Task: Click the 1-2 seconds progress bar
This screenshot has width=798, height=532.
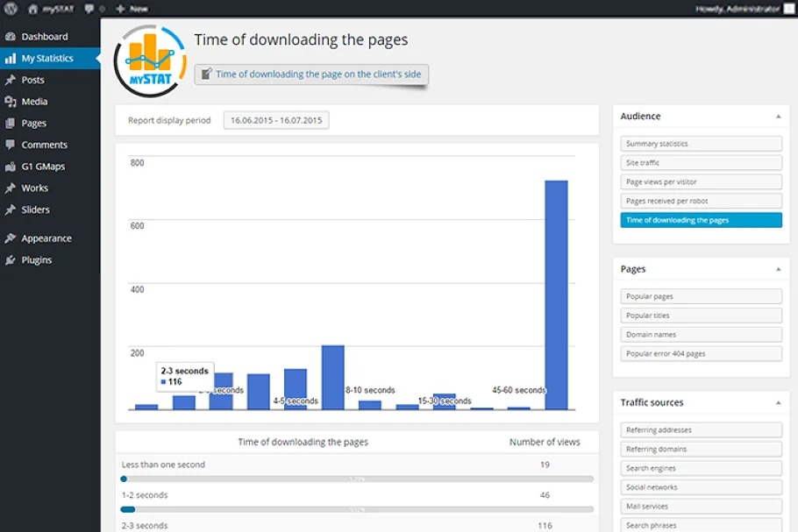Action: click(x=358, y=509)
